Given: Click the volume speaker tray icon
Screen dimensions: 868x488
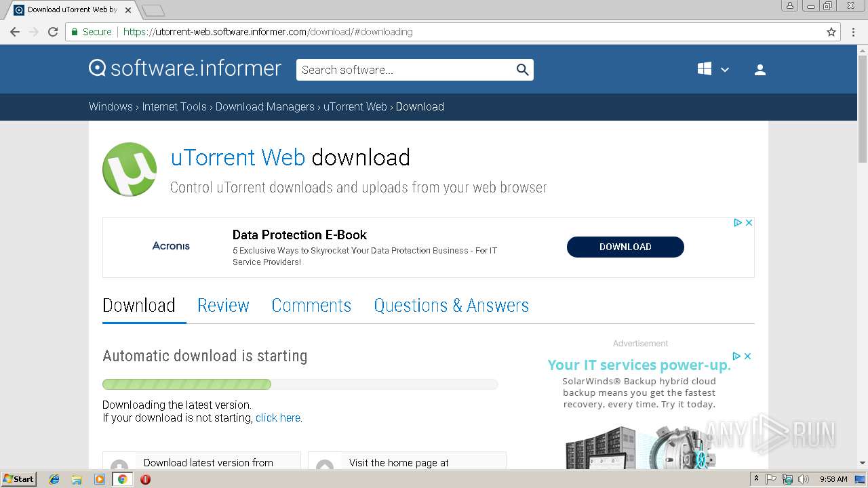Looking at the screenshot, I should pos(804,479).
